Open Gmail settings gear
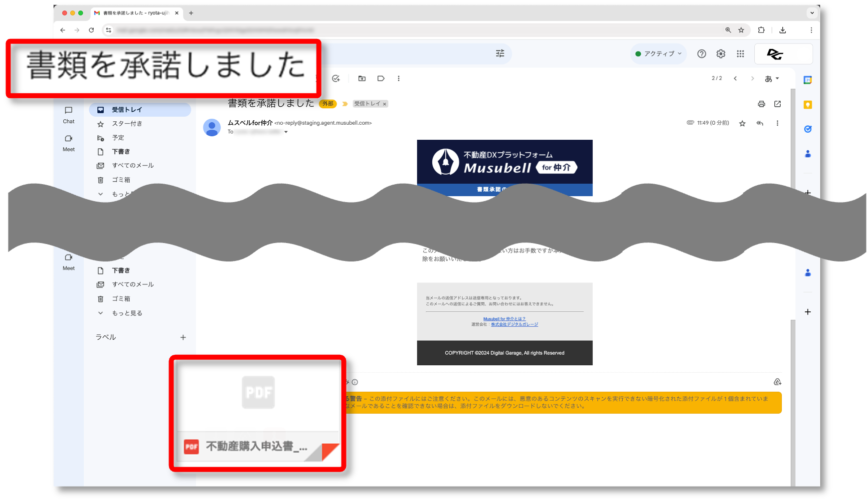 tap(720, 54)
